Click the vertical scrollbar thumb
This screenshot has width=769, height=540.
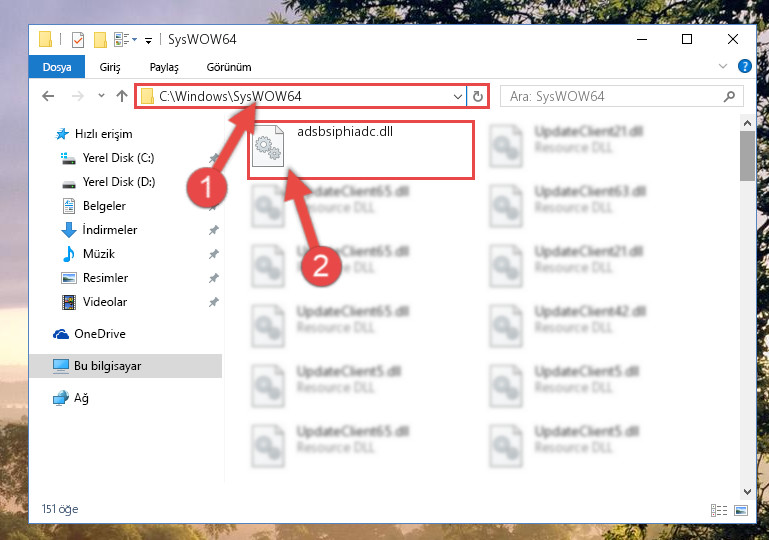click(x=747, y=156)
